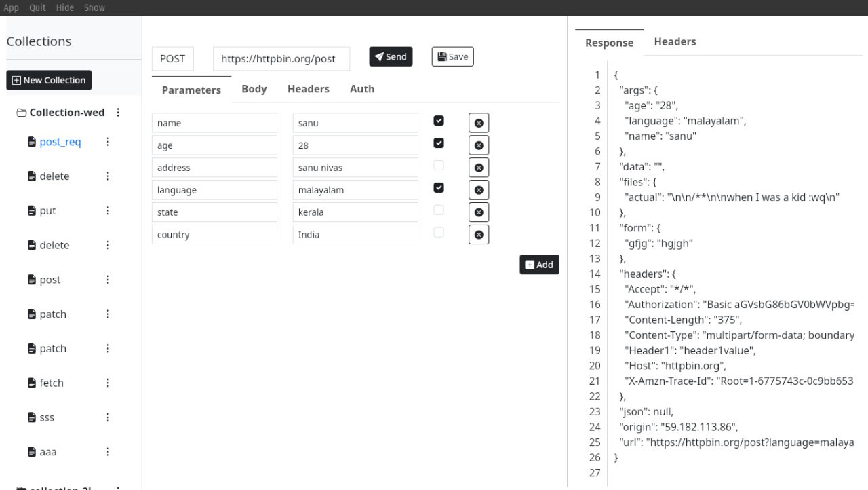Open the POST method dropdown
Viewport: 868px width, 490px height.
(172, 59)
